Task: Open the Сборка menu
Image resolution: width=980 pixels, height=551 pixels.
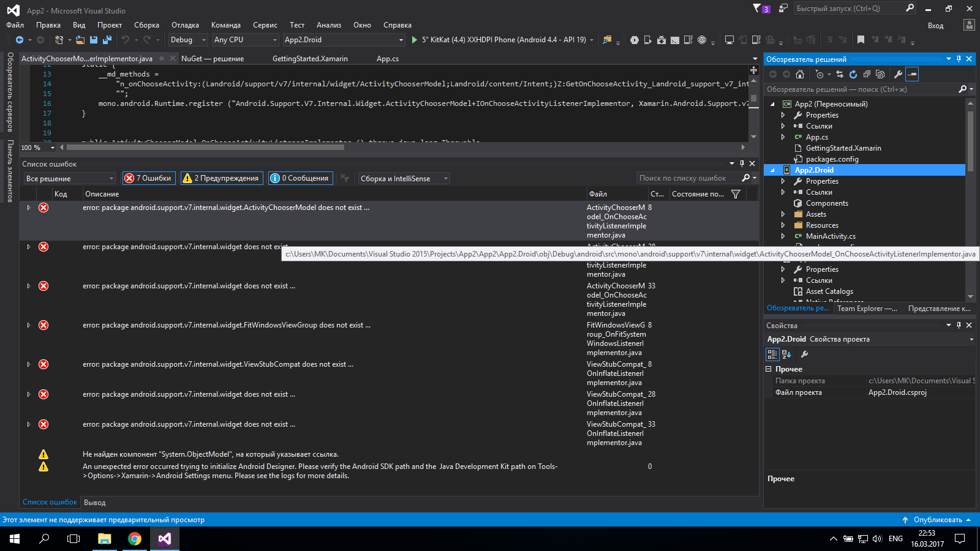Action: (x=146, y=25)
